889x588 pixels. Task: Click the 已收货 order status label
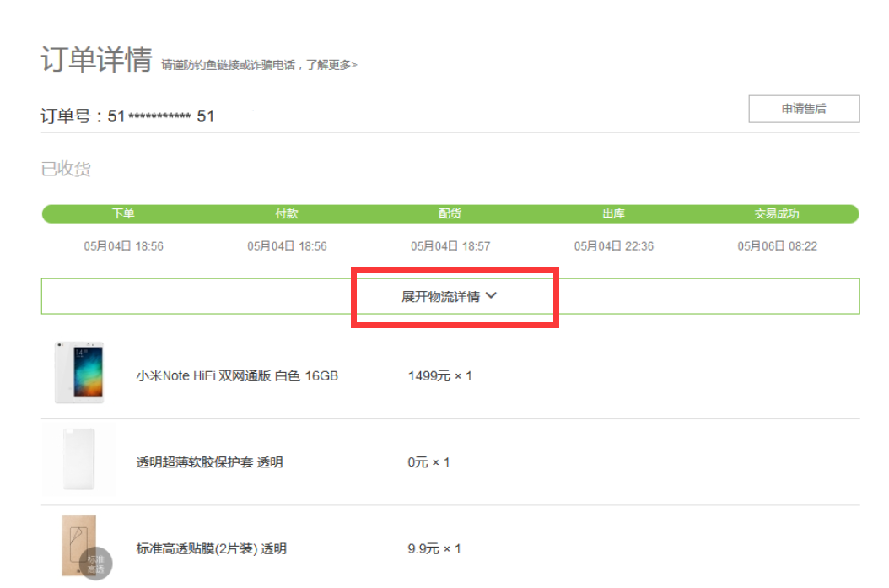(66, 169)
